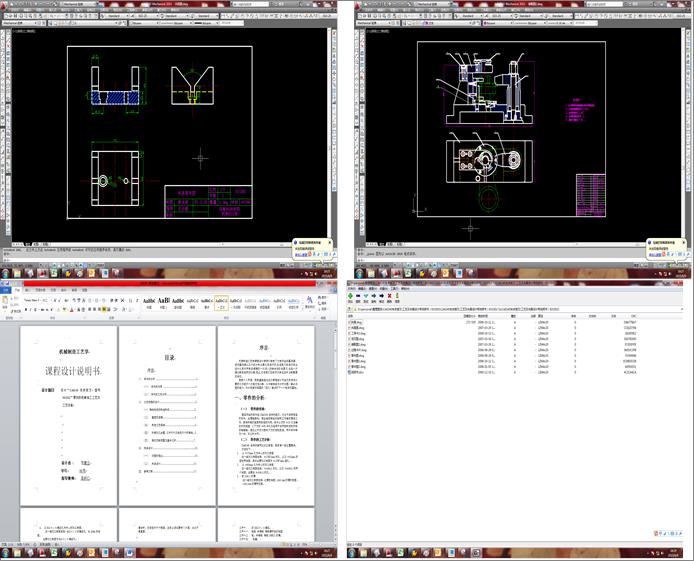Screen dimensions: 694x561
Task: Click 目录 heading on second Word page
Action: (x=170, y=357)
